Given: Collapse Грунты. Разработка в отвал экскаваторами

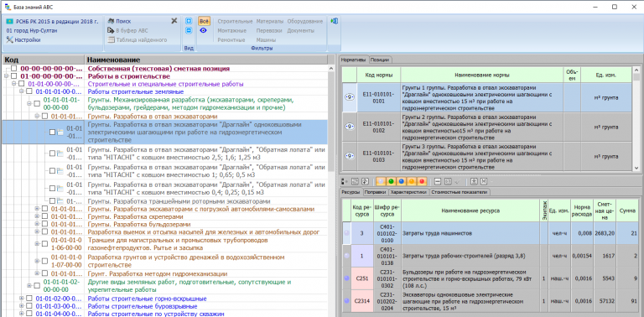Looking at the screenshot, I should 38,117.
